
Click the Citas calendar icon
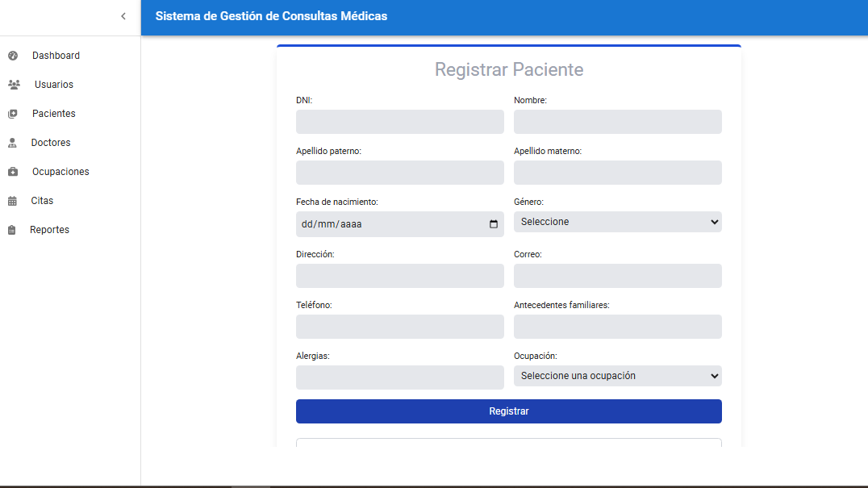click(12, 201)
